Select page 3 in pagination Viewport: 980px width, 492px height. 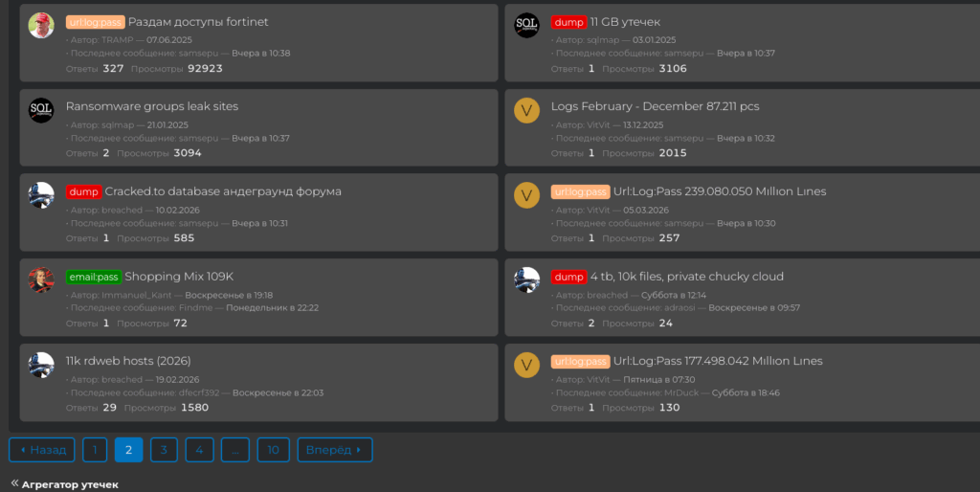tap(164, 450)
